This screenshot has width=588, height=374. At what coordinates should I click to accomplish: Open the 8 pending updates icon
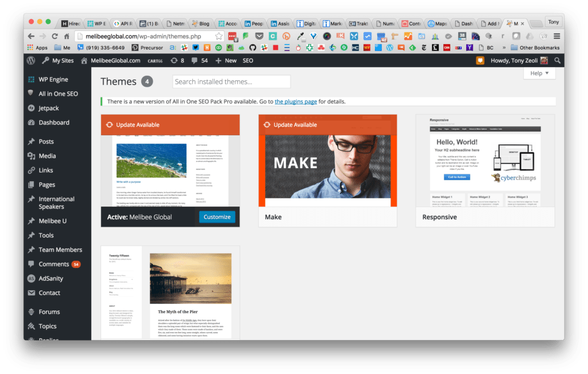tap(177, 60)
